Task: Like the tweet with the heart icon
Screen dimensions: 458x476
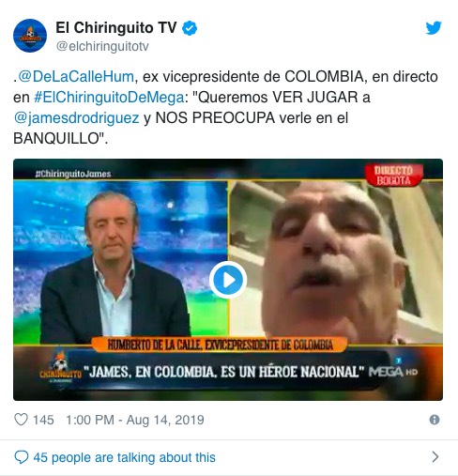Action: click(x=22, y=420)
